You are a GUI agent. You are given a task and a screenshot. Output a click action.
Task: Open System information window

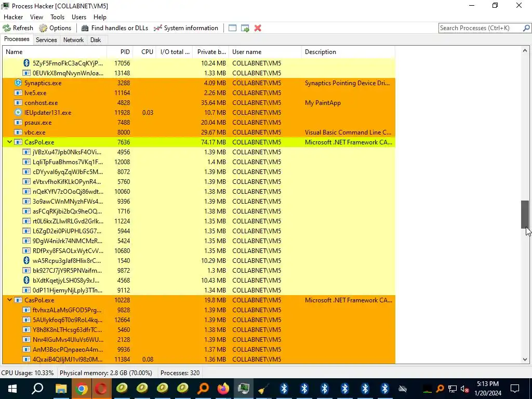tap(186, 28)
